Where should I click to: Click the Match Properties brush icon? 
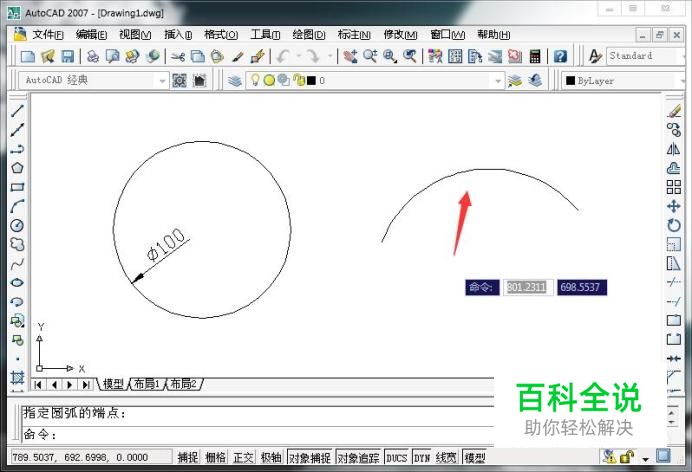pyautogui.click(x=238, y=56)
